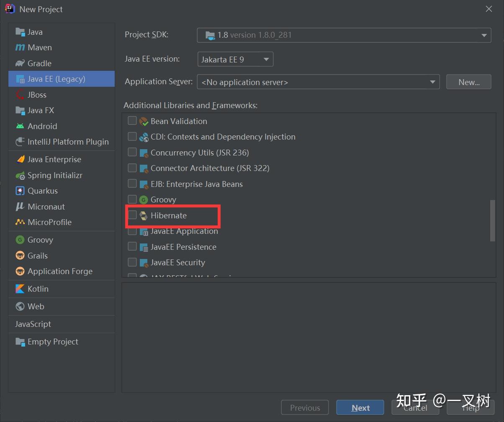This screenshot has width=504, height=422.
Task: Select the Micronaut project icon
Action: tap(20, 207)
